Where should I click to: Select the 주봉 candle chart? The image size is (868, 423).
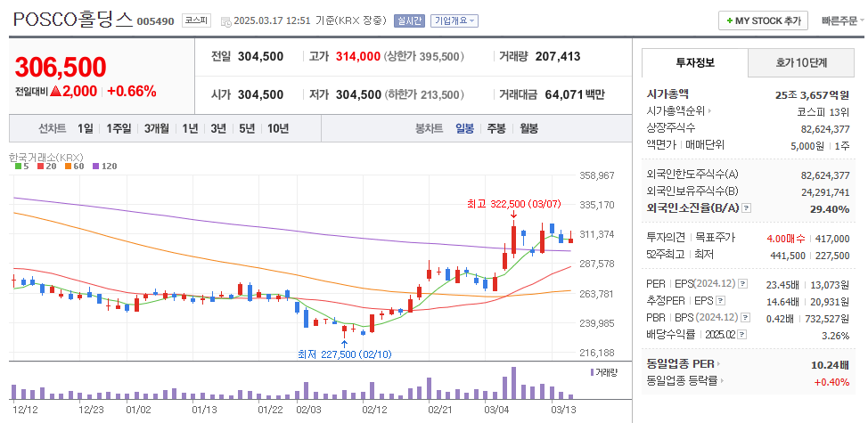(x=496, y=129)
